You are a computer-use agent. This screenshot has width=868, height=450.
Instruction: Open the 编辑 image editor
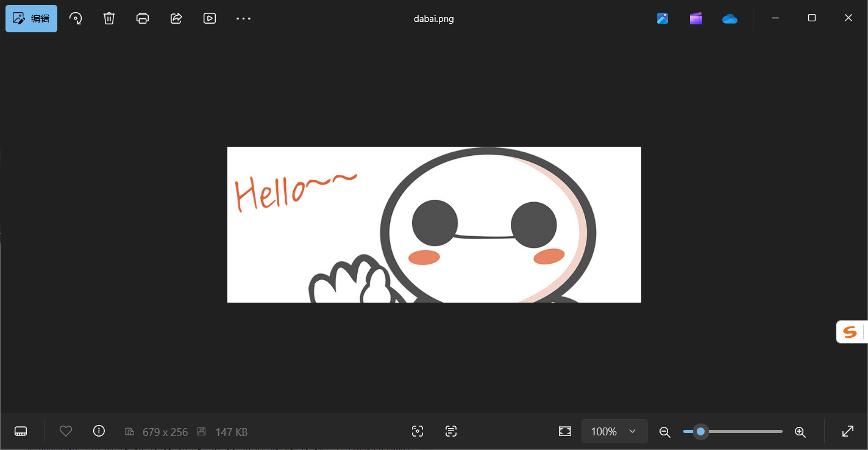[32, 18]
